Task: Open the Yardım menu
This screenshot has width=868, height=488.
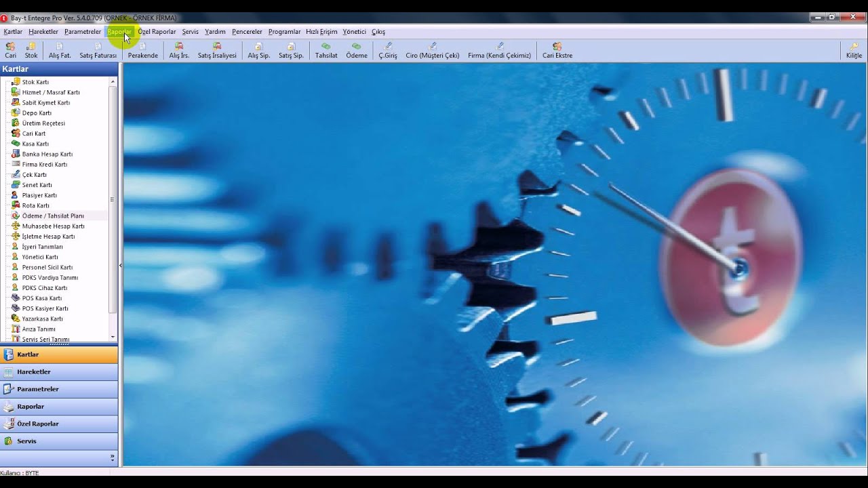Action: coord(215,32)
